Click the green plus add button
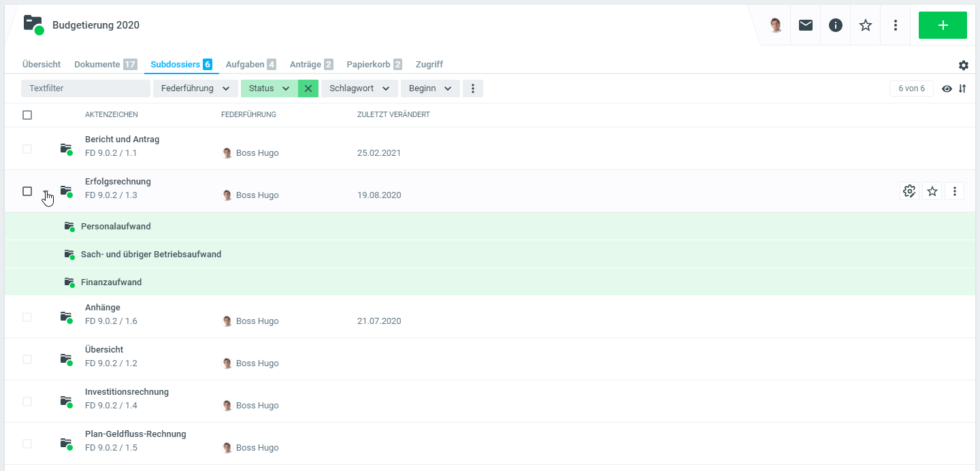Viewport: 980px width, 471px height. [943, 25]
